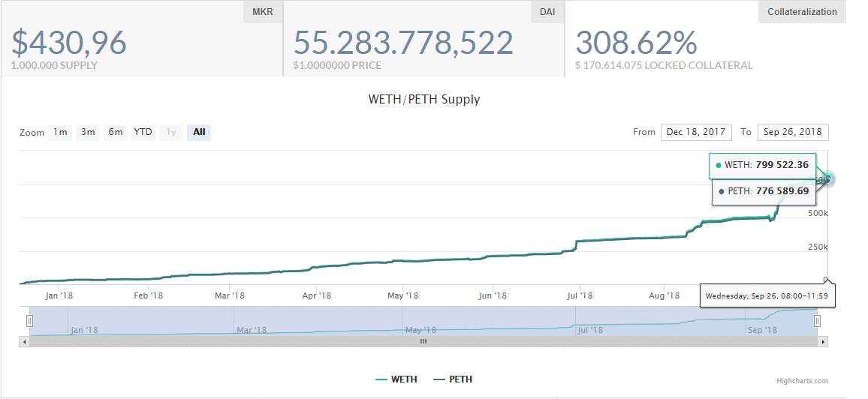Screen dimensions: 868x399
Task: Click the Wednesday, Sep 26 date tooltip
Action: point(767,295)
